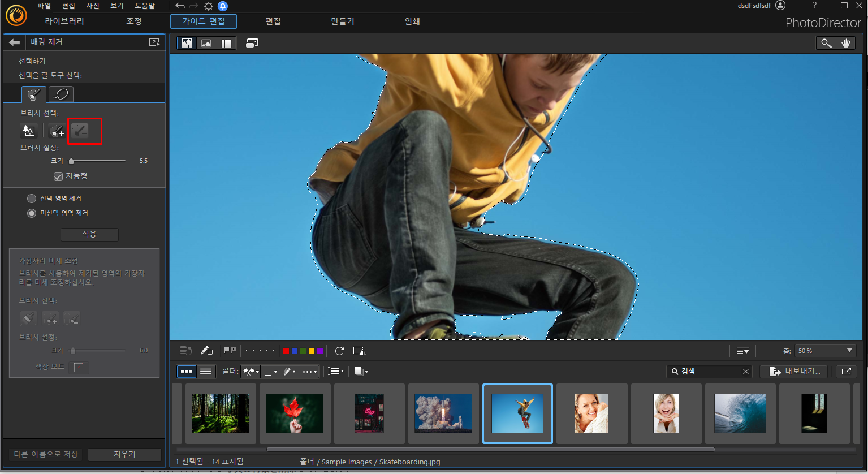Select 미선택 영역 제거 radio option
Image resolution: width=868 pixels, height=474 pixels.
(32, 213)
